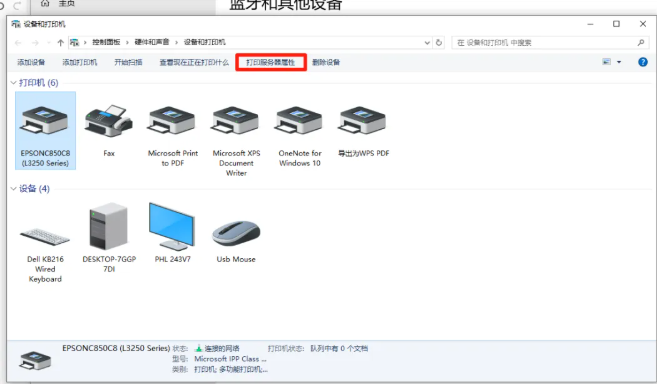This screenshot has height=384, width=657.
Task: Click Microsoft IPP Class model text
Action: pyautogui.click(x=230, y=359)
